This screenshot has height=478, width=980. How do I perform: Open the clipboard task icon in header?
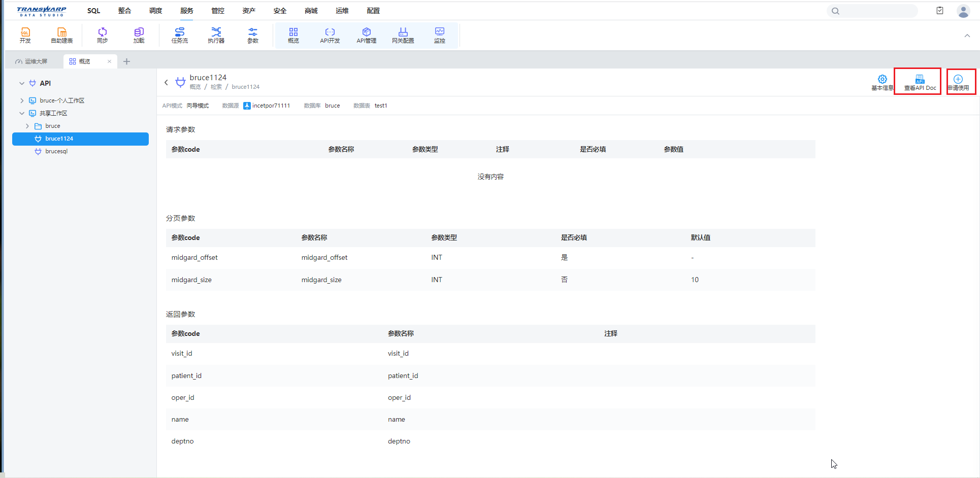(x=940, y=11)
